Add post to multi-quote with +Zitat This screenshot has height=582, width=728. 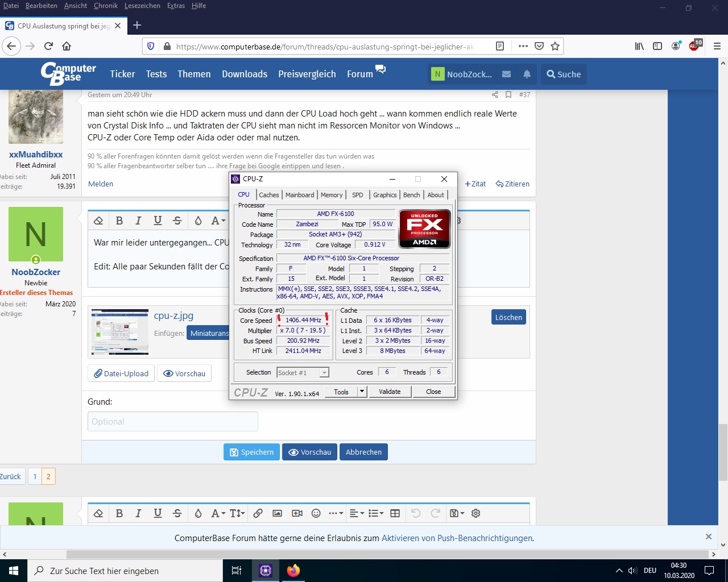tap(475, 184)
